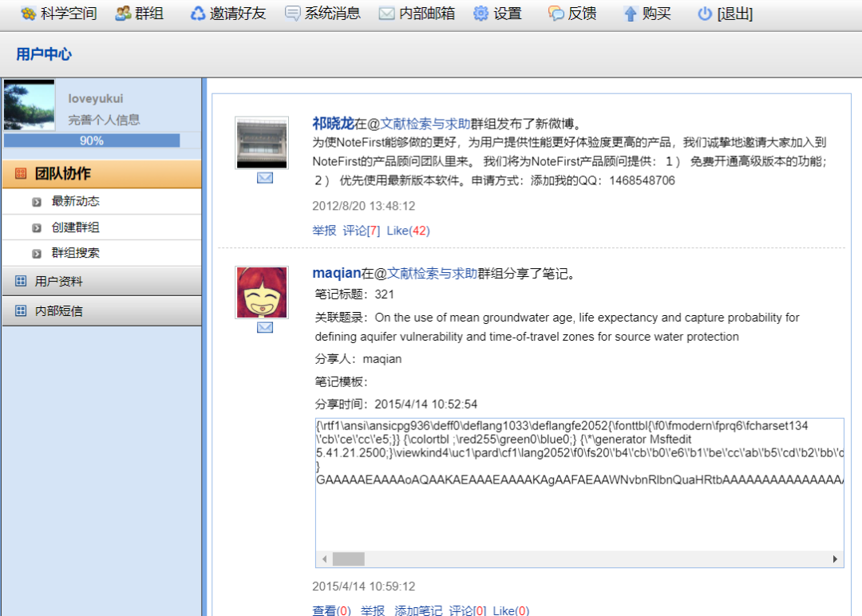Viewport: 862px width, 616px height.
Task: Click the 科学空间 flower icon
Action: pos(29,14)
